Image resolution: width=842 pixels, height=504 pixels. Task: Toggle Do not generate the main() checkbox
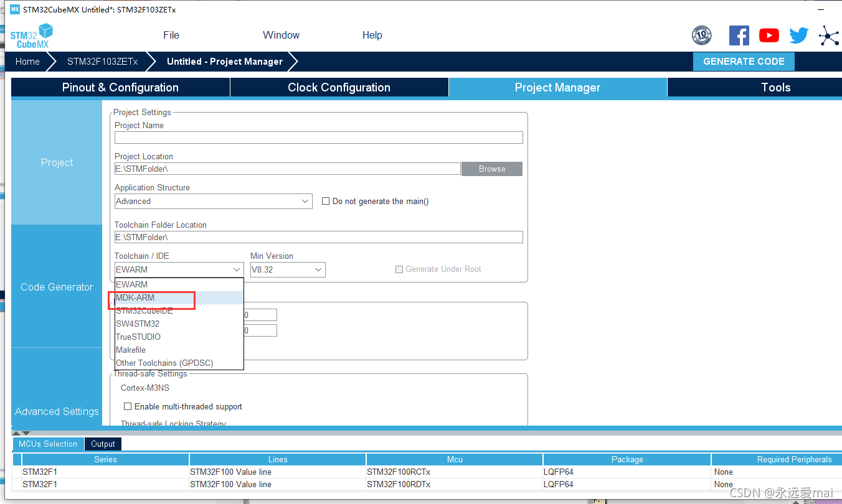(325, 201)
